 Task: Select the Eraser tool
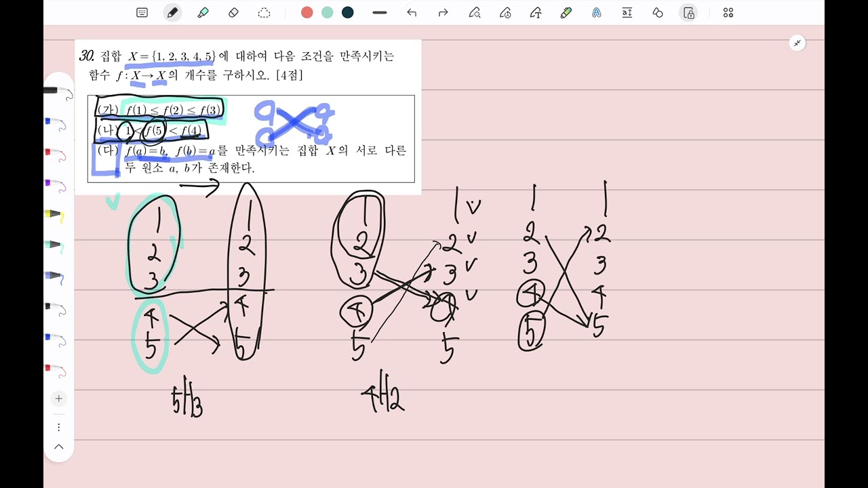(233, 12)
